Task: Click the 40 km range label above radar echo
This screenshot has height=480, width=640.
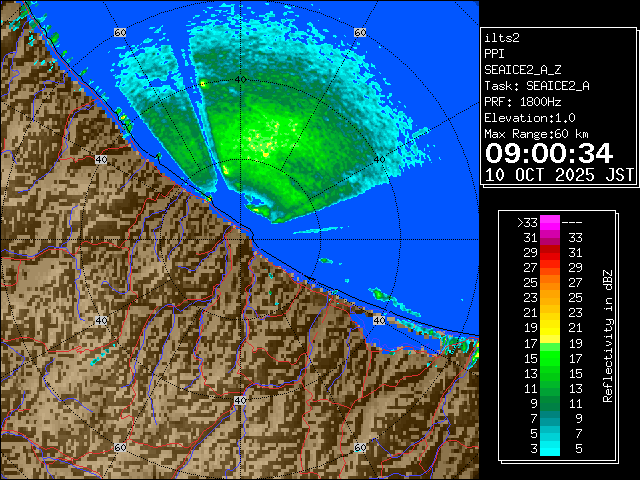Action: pos(239,78)
